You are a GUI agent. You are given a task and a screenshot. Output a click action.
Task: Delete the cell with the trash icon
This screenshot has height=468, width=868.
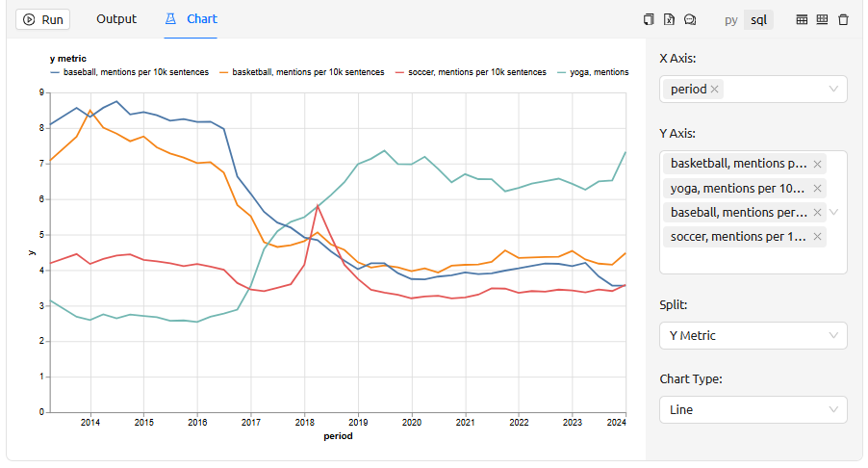(x=844, y=19)
